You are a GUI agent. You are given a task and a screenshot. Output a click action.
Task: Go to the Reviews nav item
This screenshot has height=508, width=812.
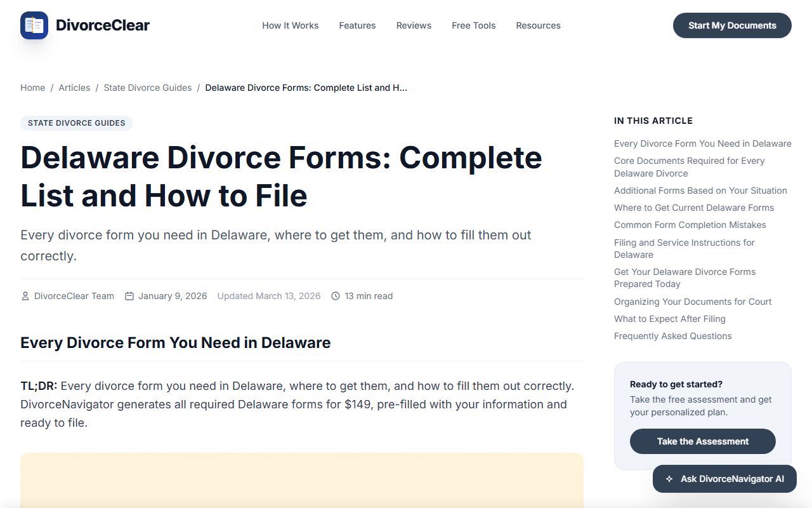click(x=414, y=25)
